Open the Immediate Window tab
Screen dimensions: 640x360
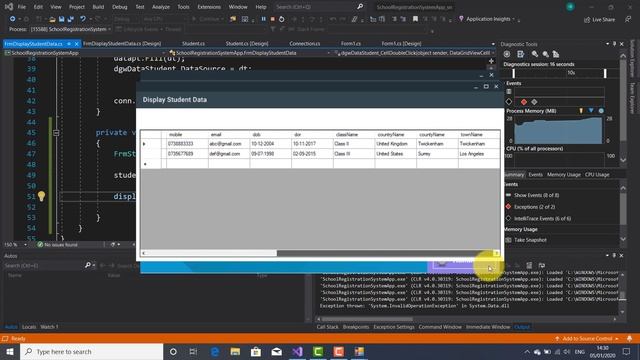[x=488, y=327]
